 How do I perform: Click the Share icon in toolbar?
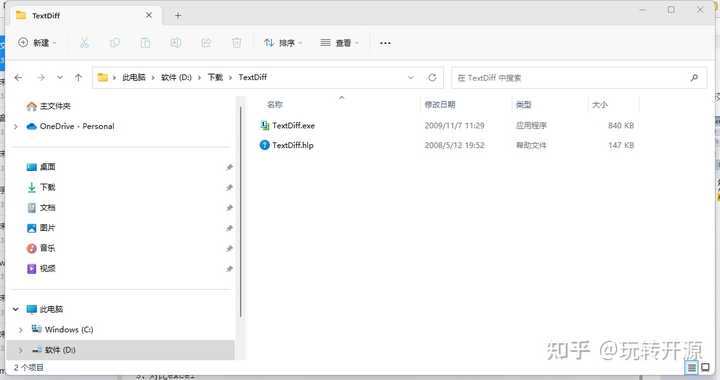pos(206,43)
